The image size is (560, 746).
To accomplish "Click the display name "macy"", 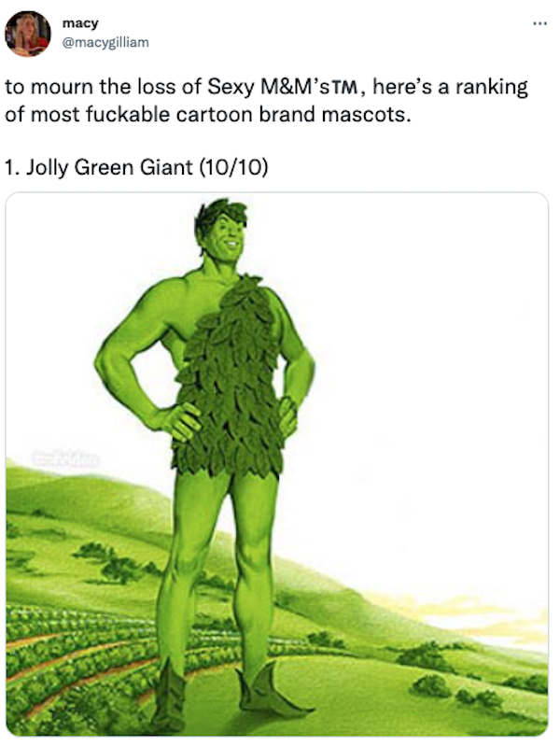I will pyautogui.click(x=80, y=22).
